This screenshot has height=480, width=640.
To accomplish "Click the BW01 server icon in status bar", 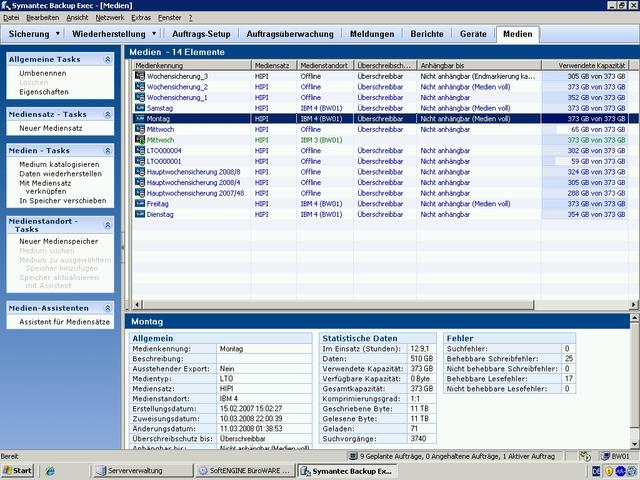I will click(x=606, y=456).
